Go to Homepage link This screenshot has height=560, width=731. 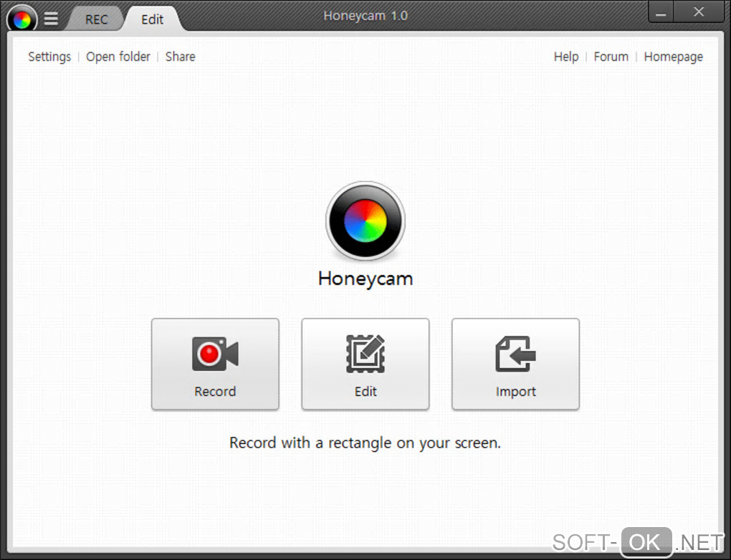(673, 57)
